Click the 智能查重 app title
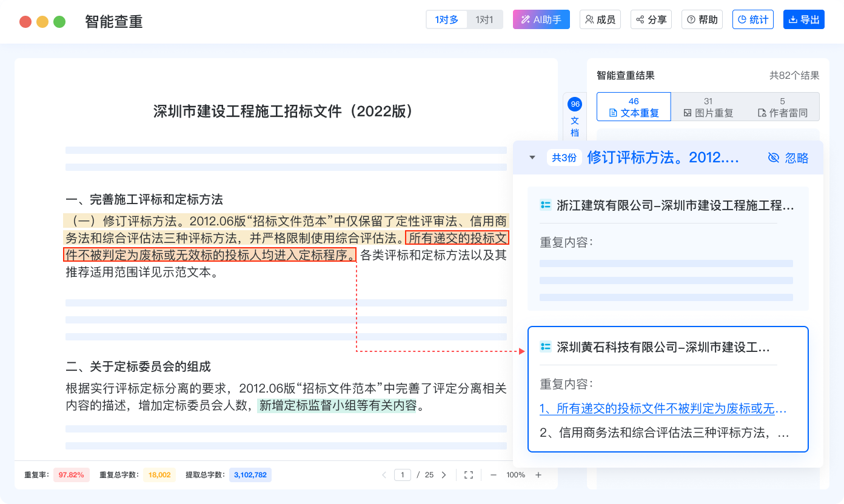The image size is (844, 504). (114, 22)
